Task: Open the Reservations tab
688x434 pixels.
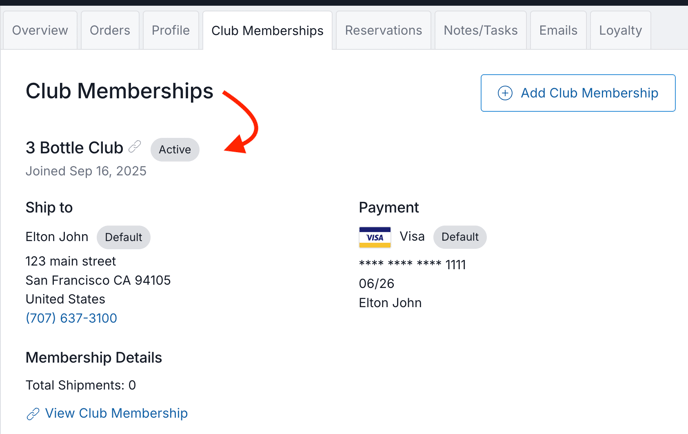Action: click(383, 30)
